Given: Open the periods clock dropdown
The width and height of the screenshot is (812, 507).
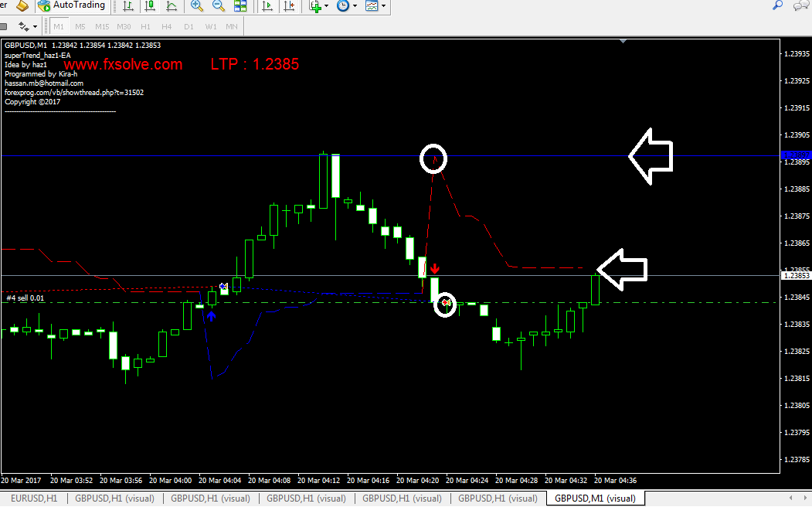Looking at the screenshot, I should (x=346, y=6).
